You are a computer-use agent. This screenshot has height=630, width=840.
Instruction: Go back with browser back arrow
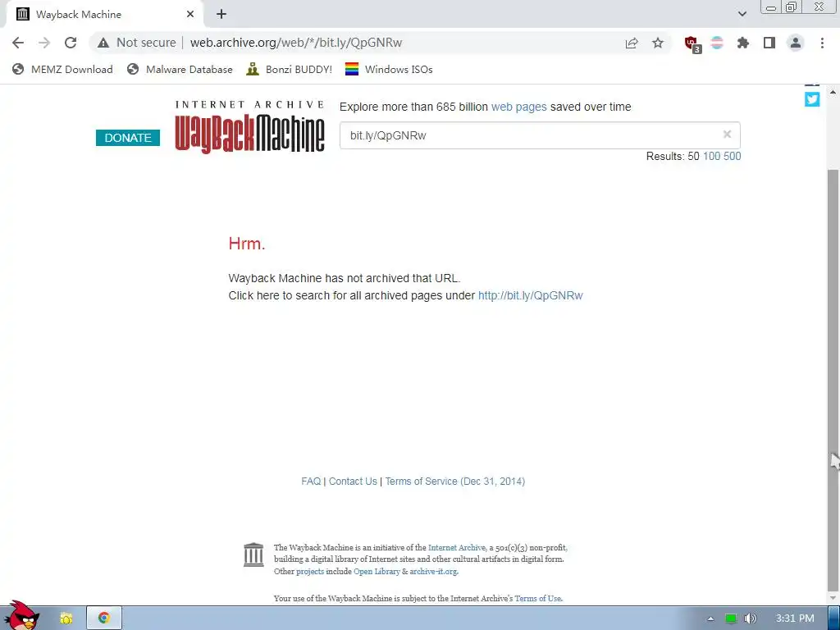tap(18, 43)
